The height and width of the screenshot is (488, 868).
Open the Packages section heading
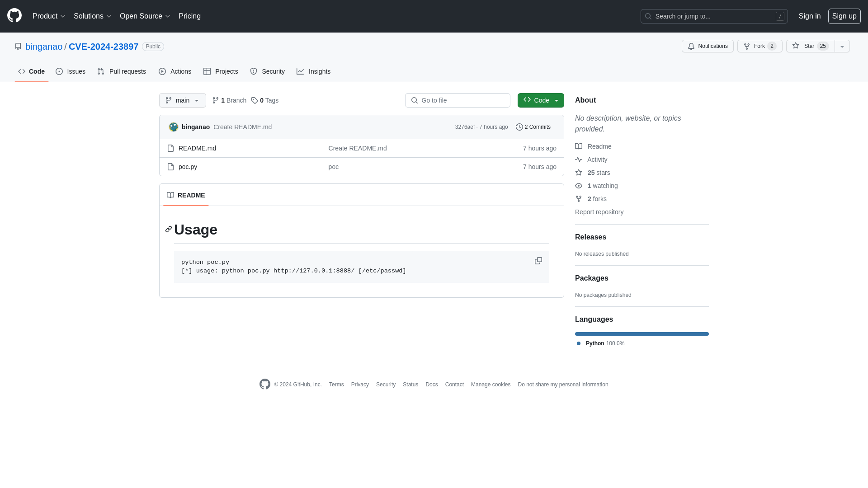(x=591, y=278)
